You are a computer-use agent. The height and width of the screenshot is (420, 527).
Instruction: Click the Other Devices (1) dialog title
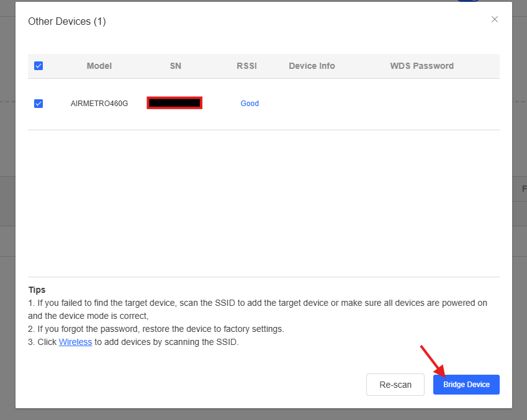coord(67,22)
